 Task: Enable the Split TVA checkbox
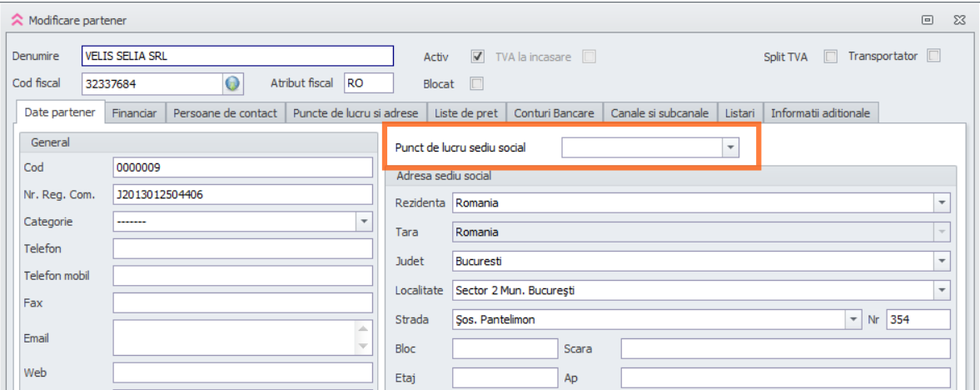pyautogui.click(x=830, y=57)
